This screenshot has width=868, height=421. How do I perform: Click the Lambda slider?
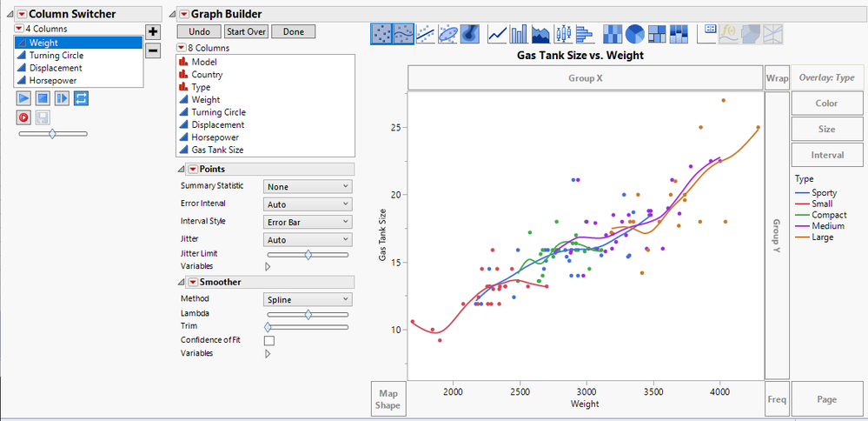[308, 314]
